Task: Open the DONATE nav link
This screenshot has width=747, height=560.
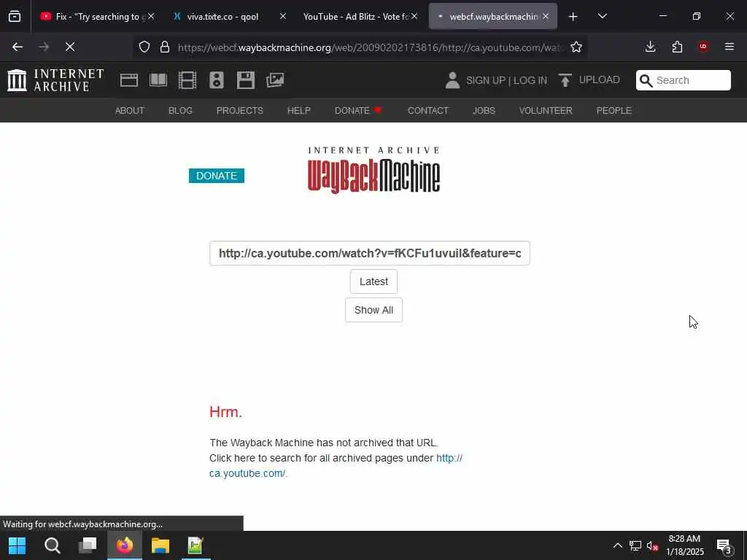Action: pyautogui.click(x=357, y=111)
